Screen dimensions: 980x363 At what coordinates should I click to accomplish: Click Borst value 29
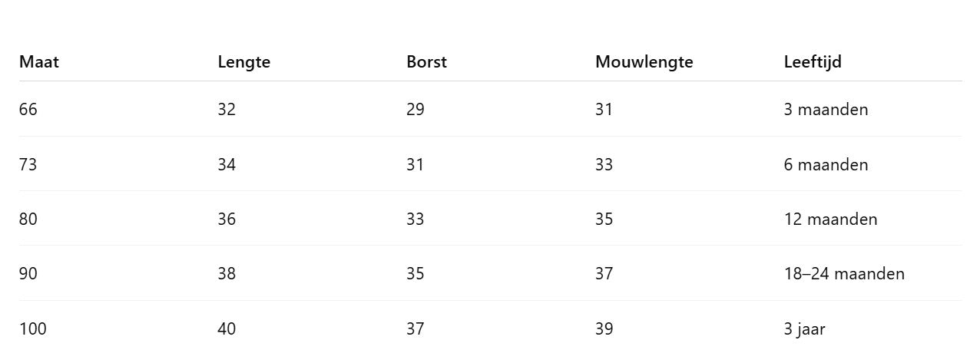pos(415,110)
